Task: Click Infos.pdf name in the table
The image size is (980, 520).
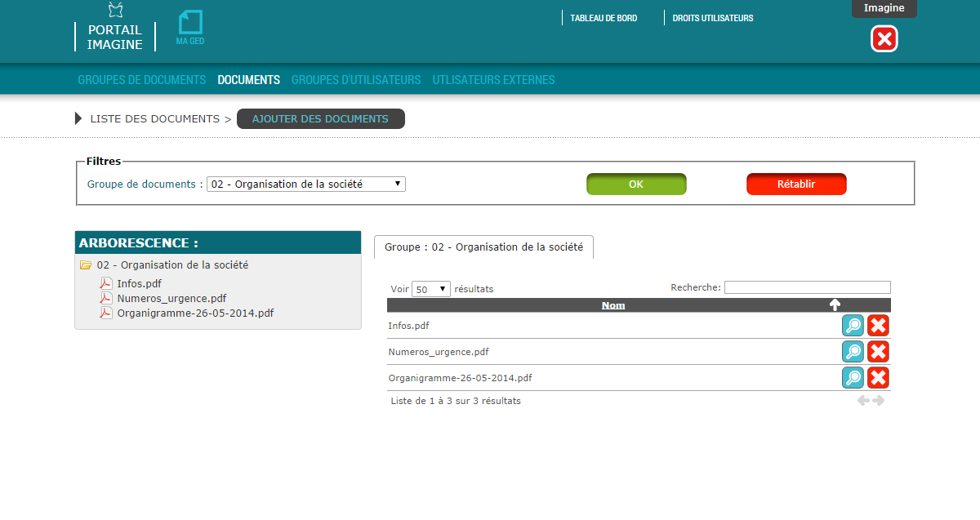Action: coord(409,326)
